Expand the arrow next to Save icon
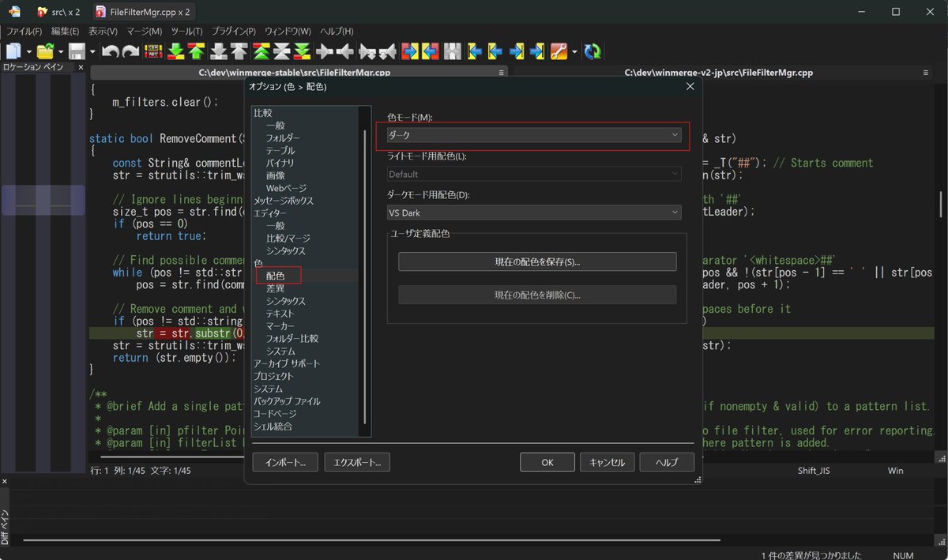This screenshot has width=948, height=560. coord(92,51)
